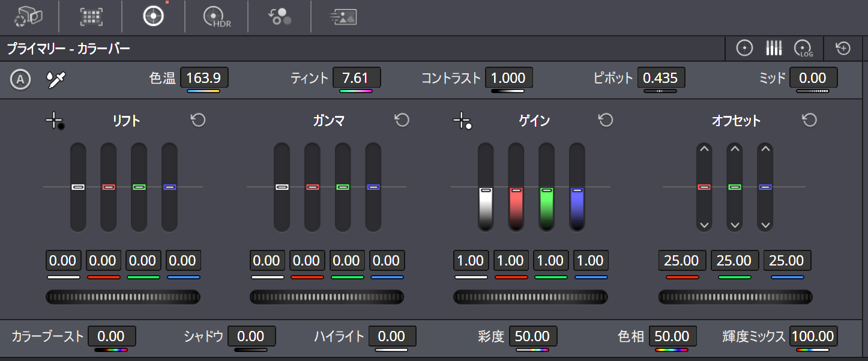Open the Color Match palette icon
The image size is (868, 361).
tap(91, 17)
